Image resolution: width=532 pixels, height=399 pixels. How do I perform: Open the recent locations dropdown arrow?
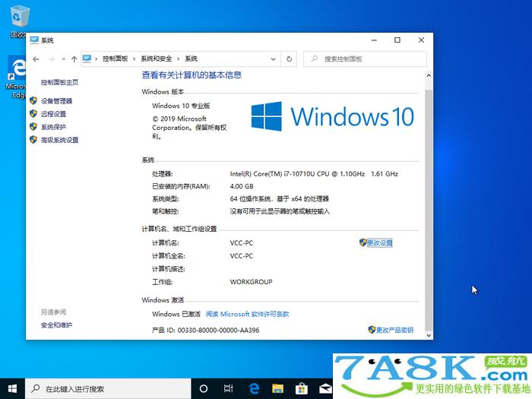click(63, 59)
